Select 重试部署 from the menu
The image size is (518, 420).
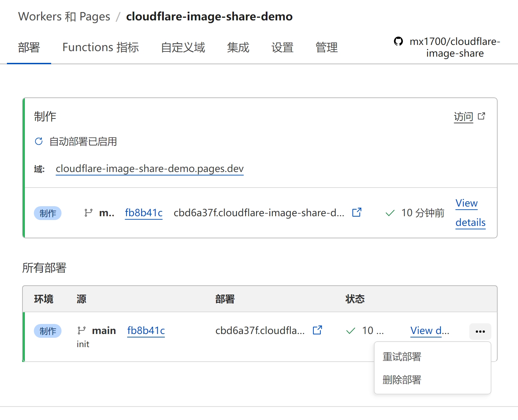[x=402, y=356]
